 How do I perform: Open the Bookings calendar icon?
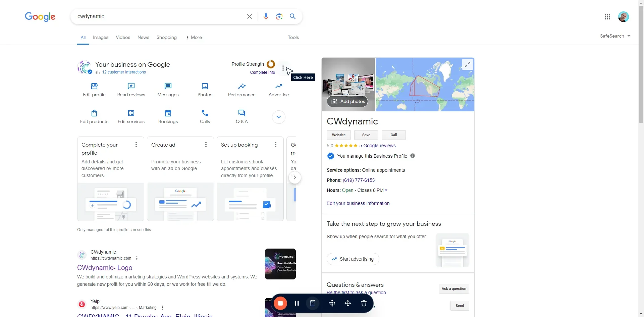[168, 113]
